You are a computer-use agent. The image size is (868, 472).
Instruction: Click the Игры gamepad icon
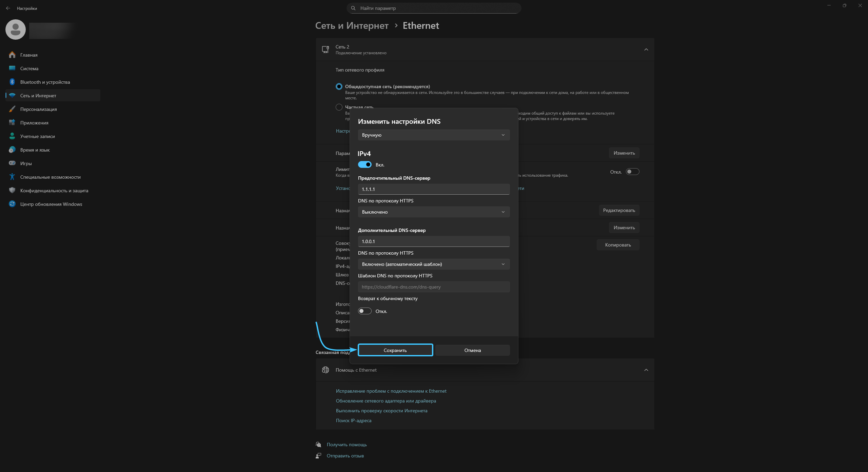pyautogui.click(x=12, y=163)
